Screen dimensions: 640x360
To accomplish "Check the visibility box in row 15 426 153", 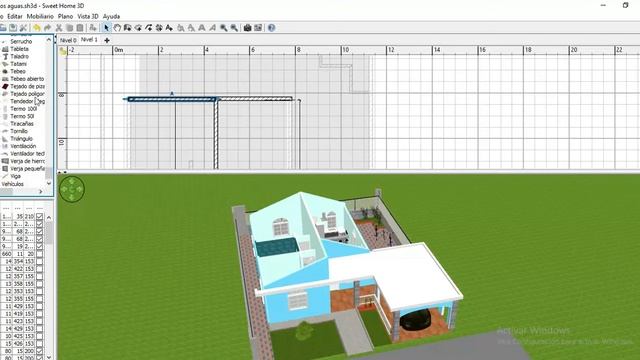I will coord(40,344).
